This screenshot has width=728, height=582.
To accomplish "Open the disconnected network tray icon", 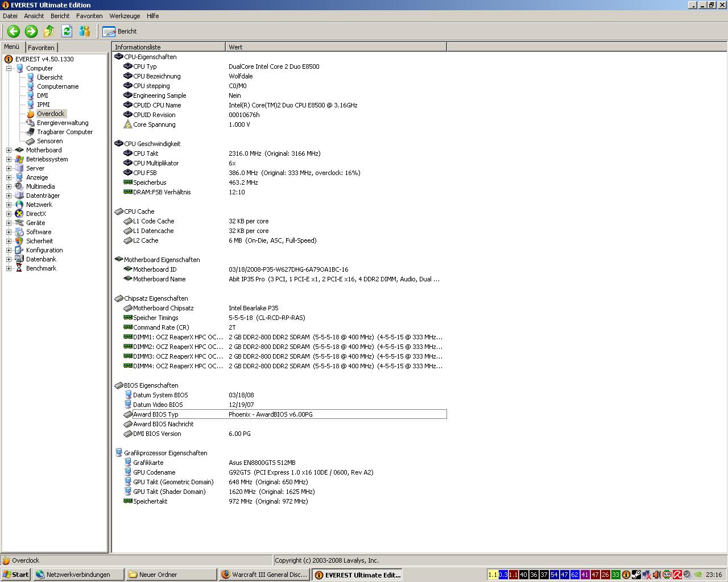I will pos(647,575).
